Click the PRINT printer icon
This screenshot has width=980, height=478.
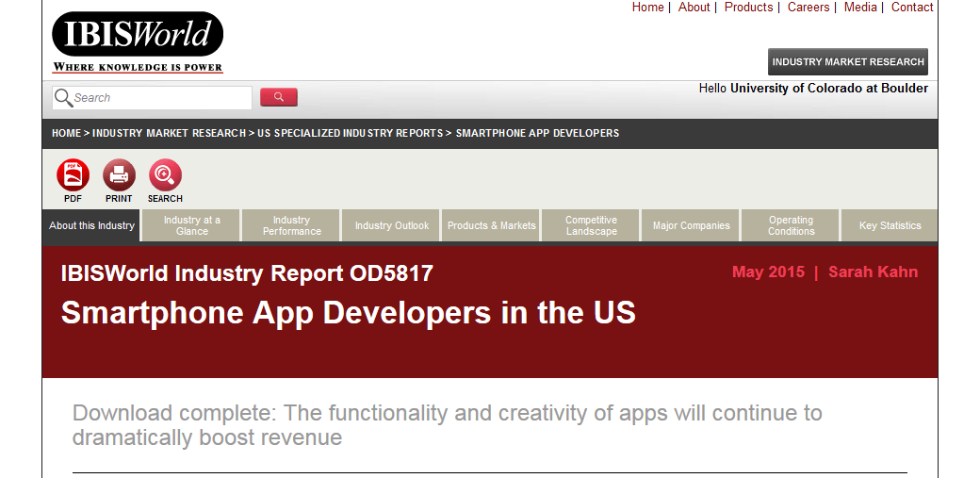click(119, 175)
